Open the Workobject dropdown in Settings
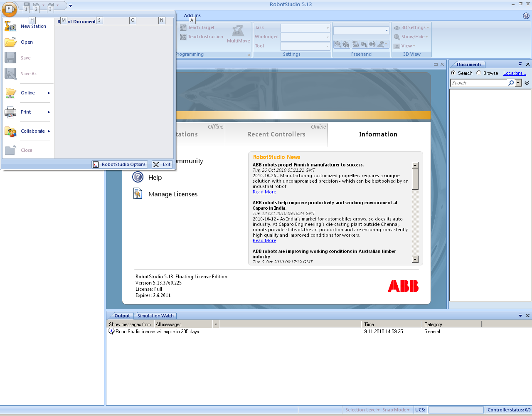532x416 pixels. 328,37
